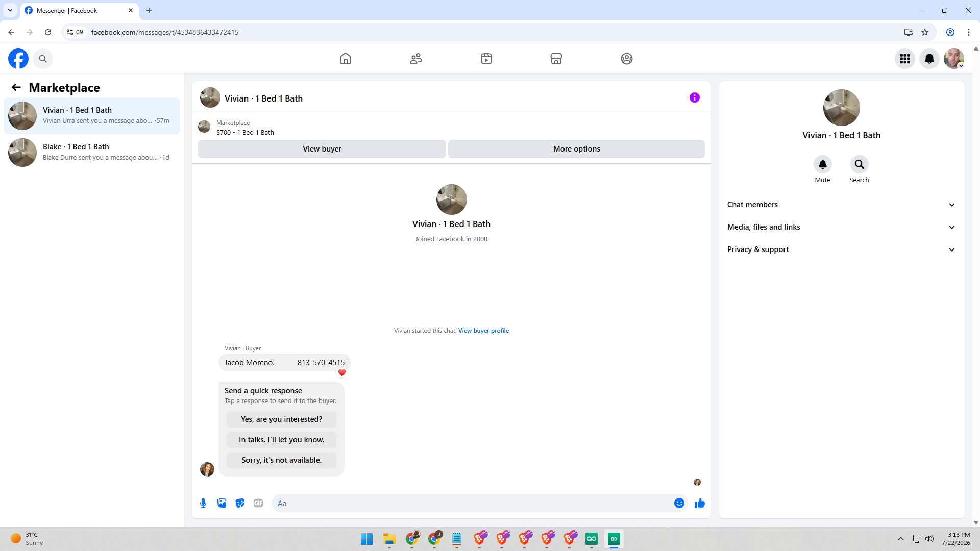
Task: Click the heart reaction on Vivian's message
Action: 342,373
